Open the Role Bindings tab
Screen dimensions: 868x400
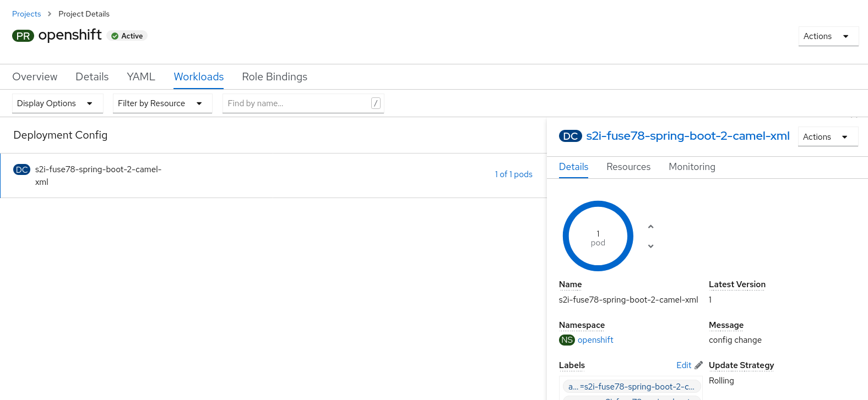275,76
